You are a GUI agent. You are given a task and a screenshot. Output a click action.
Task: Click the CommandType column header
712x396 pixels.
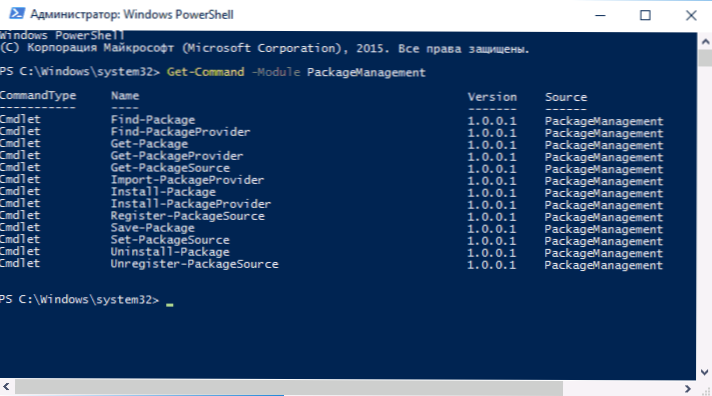[38, 95]
